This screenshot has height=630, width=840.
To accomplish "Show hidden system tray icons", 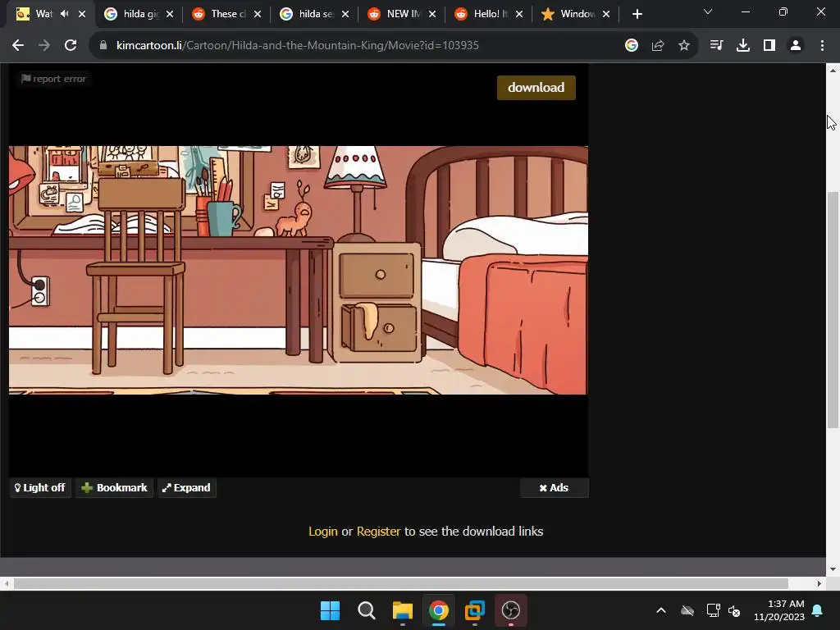I will [x=661, y=610].
